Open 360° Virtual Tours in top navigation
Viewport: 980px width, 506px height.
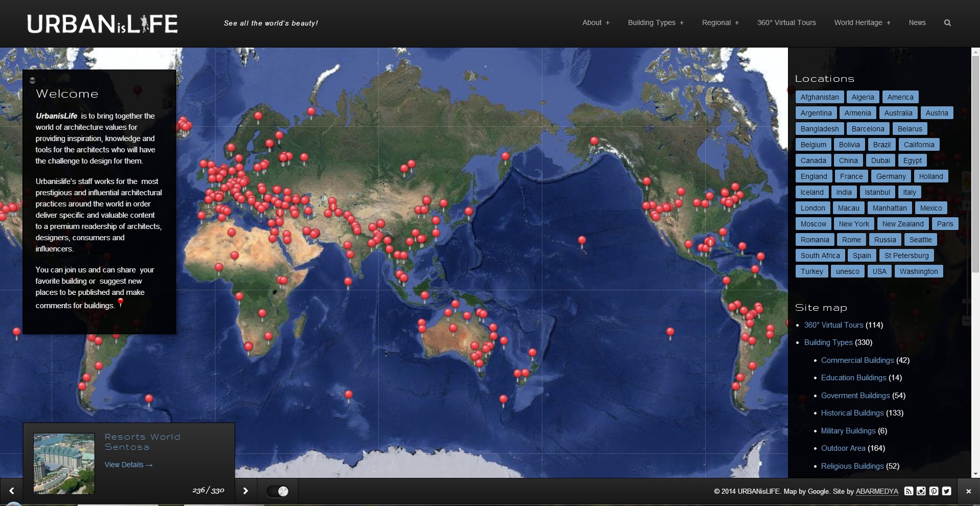(x=786, y=22)
